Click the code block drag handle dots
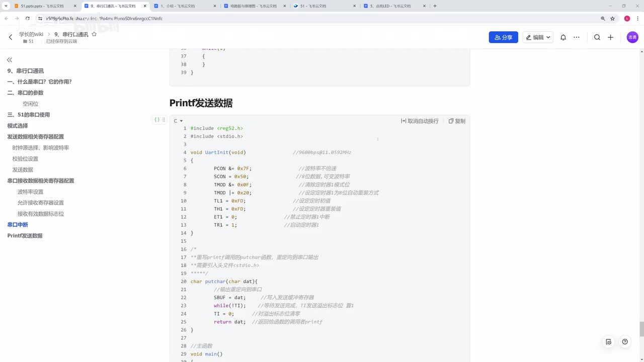 (x=164, y=120)
